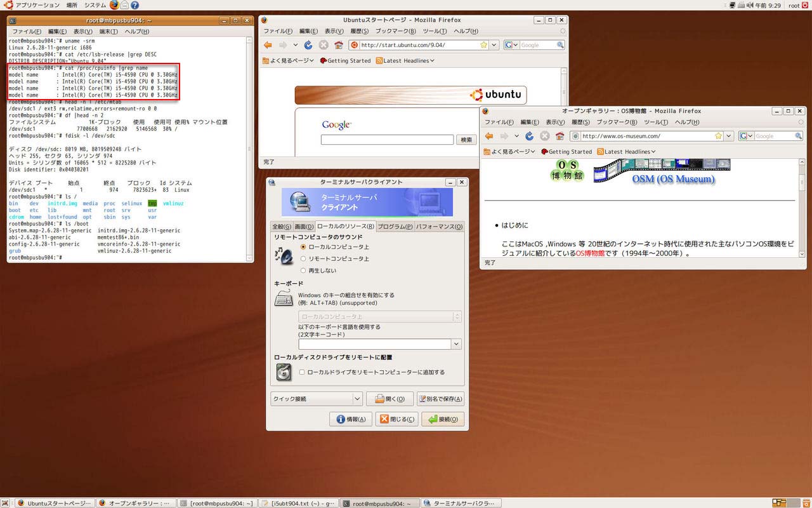Click the forward arrow in the Ubuntu start page Firefox
Image resolution: width=812 pixels, height=508 pixels.
284,45
